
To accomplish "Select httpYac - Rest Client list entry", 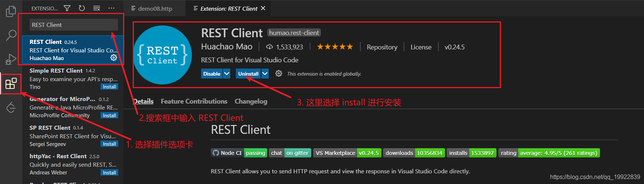I will pos(73,164).
